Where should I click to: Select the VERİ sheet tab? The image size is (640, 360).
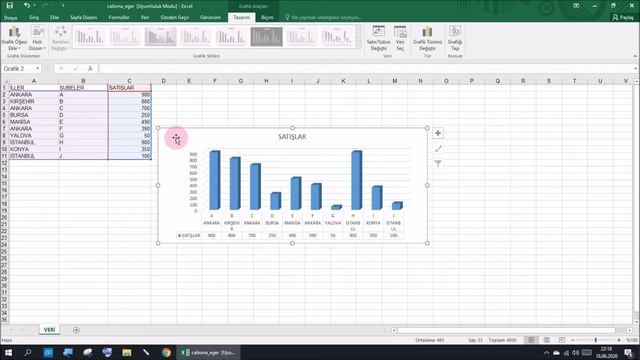(x=49, y=330)
